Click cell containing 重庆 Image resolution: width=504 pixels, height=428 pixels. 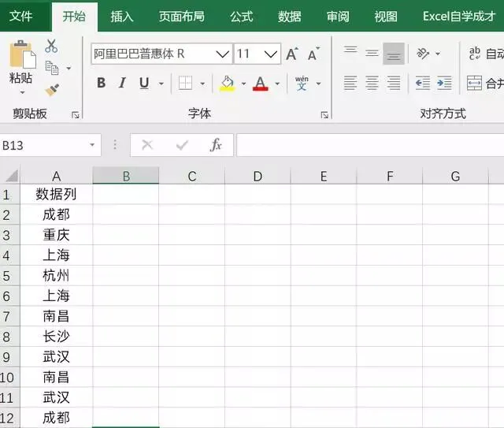point(56,235)
